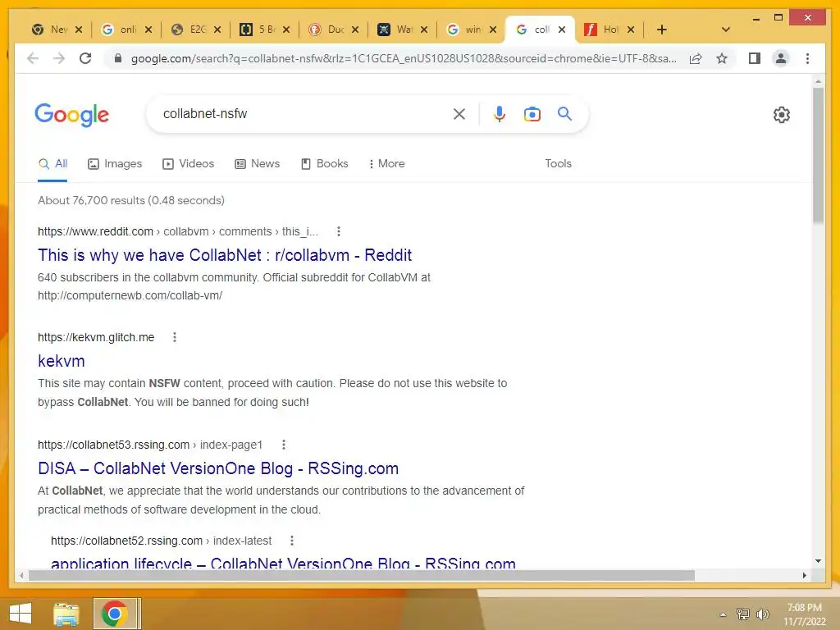The width and height of the screenshot is (840, 630).
Task: Click the vertical scrollbar thumb
Action: click(818, 155)
